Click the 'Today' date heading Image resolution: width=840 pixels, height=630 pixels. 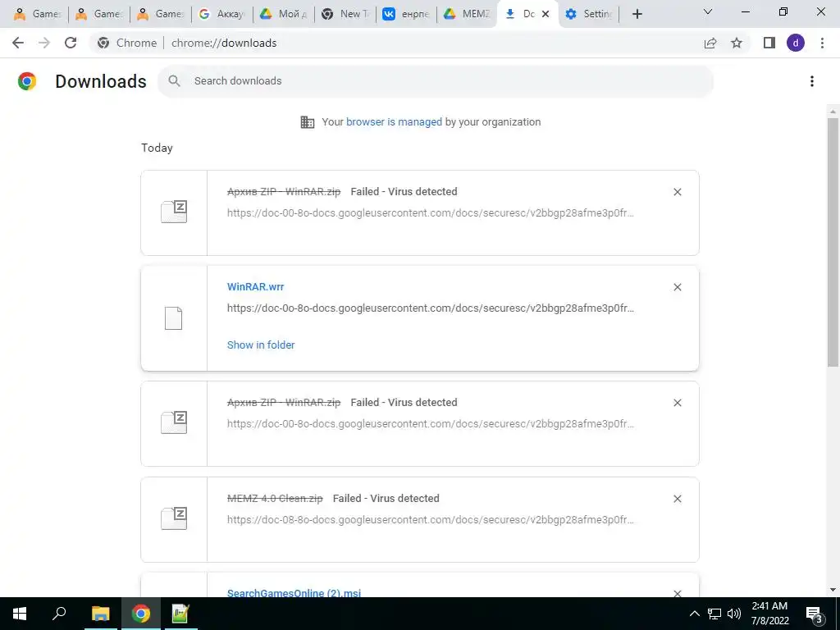157,148
